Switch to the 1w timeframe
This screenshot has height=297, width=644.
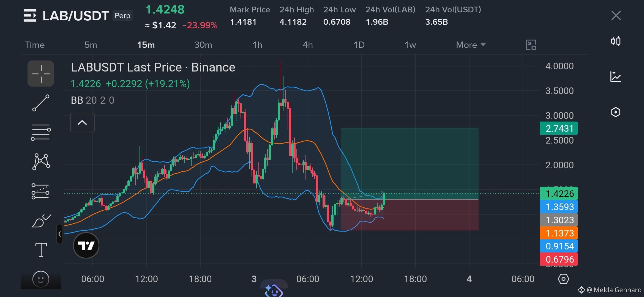410,45
